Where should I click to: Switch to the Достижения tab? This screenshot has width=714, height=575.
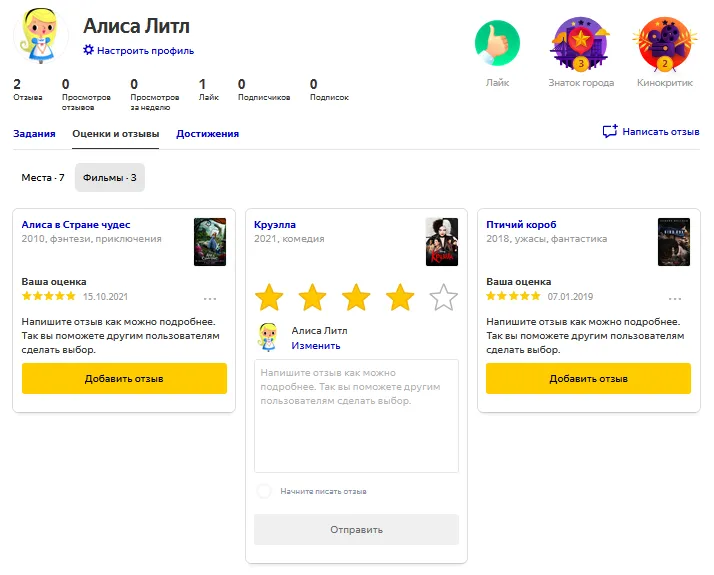207,133
